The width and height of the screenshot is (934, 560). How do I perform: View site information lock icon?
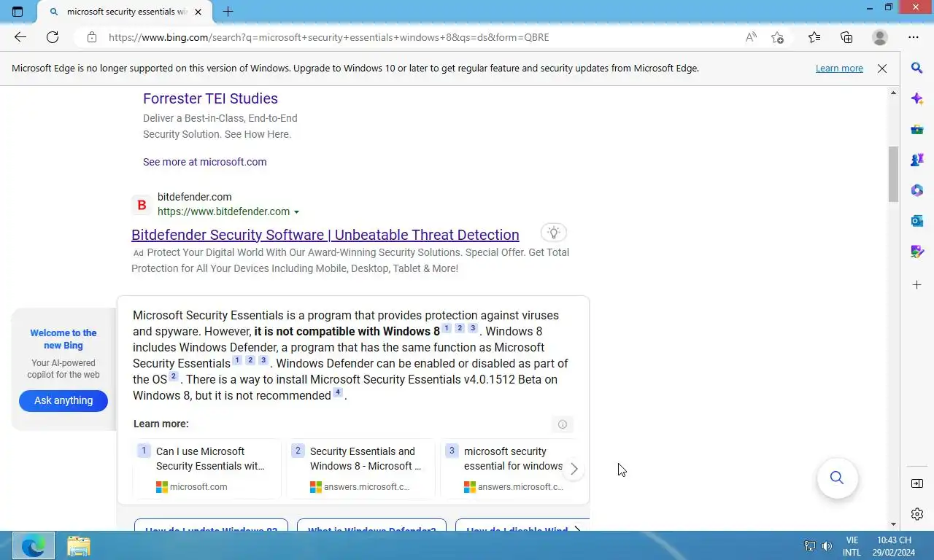(x=91, y=37)
